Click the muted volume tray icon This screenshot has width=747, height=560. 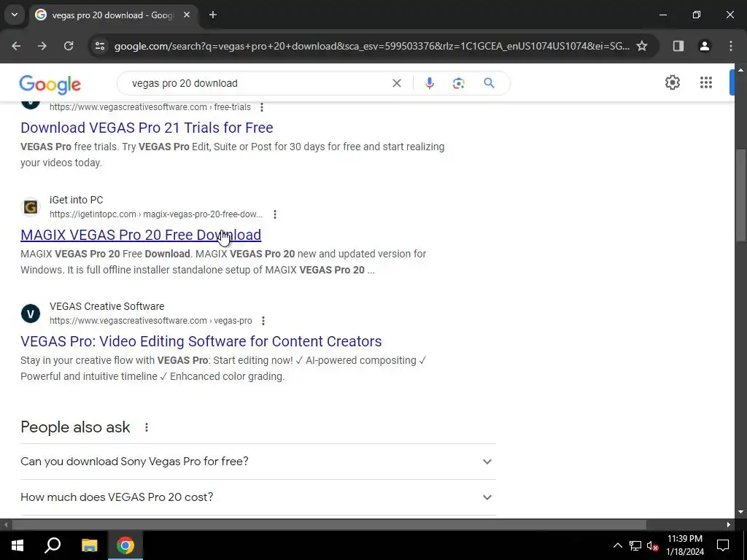tap(652, 545)
